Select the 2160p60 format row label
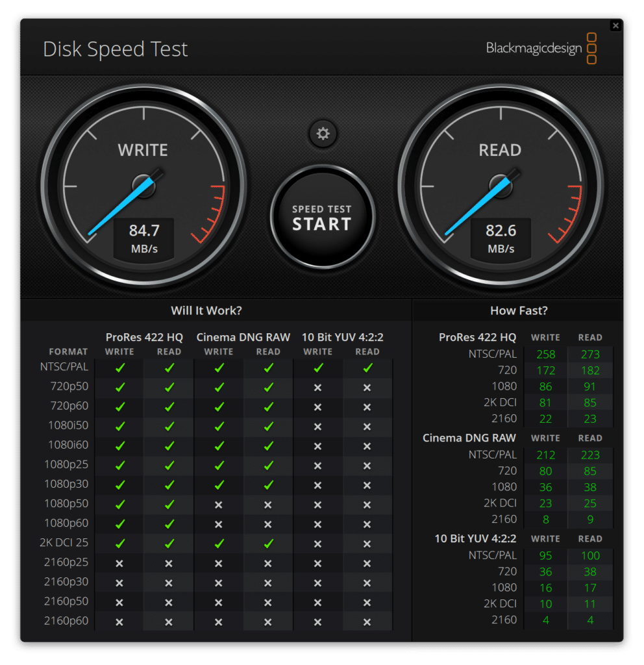The width and height of the screenshot is (644, 665). [66, 620]
